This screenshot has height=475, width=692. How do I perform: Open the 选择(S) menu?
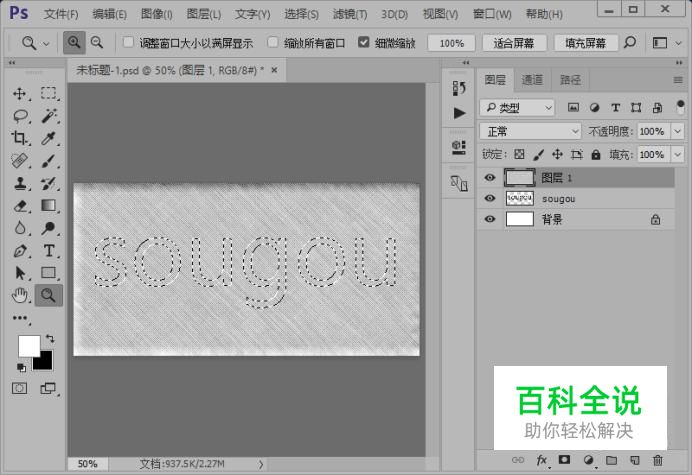pos(301,14)
